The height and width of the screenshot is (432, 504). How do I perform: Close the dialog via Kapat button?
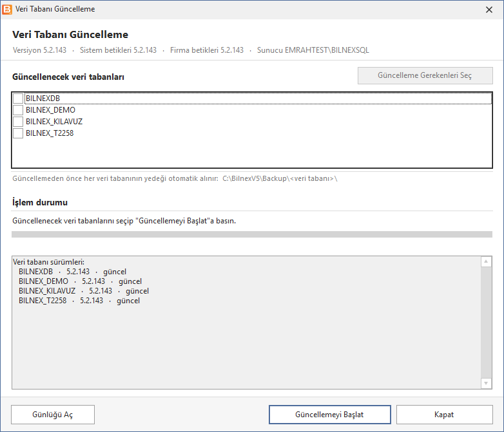444,415
